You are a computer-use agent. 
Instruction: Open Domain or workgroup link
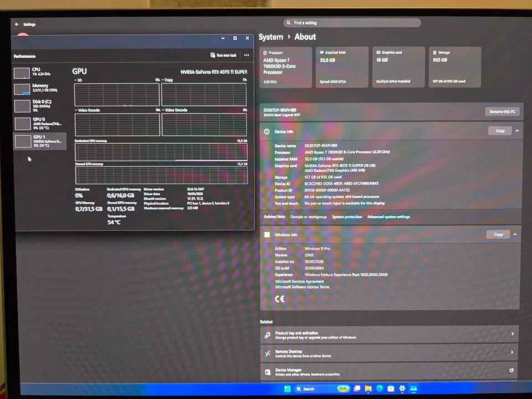[x=308, y=217]
